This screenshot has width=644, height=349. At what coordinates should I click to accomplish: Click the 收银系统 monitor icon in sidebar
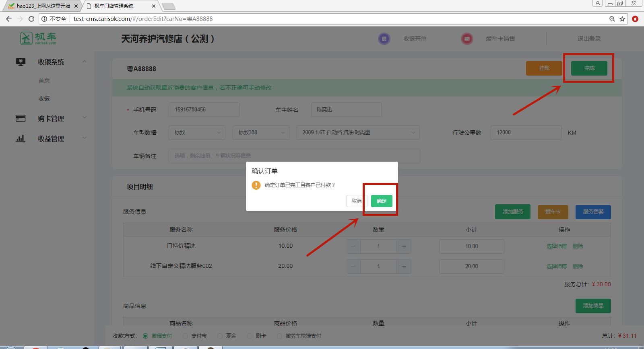[x=21, y=62]
